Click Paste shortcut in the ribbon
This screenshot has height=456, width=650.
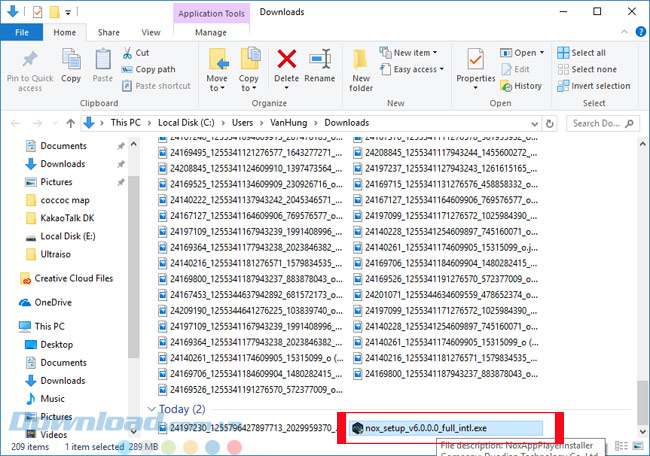tap(156, 86)
